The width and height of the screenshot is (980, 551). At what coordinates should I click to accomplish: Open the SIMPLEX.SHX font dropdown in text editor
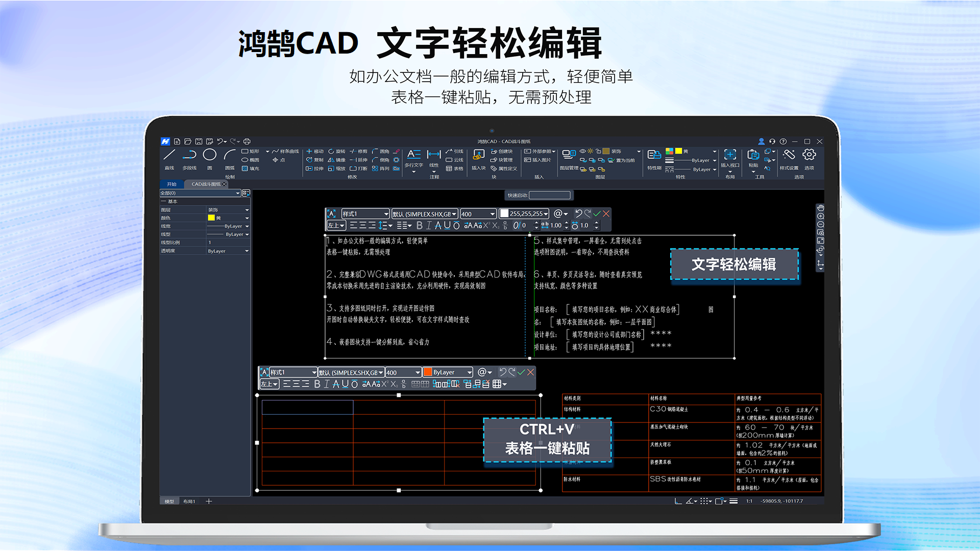(425, 214)
